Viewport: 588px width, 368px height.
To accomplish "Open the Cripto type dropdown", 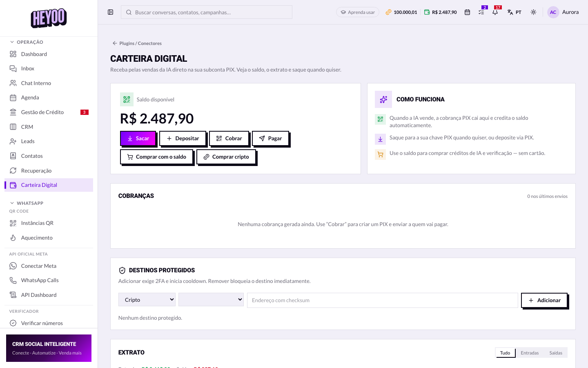I will pyautogui.click(x=147, y=300).
